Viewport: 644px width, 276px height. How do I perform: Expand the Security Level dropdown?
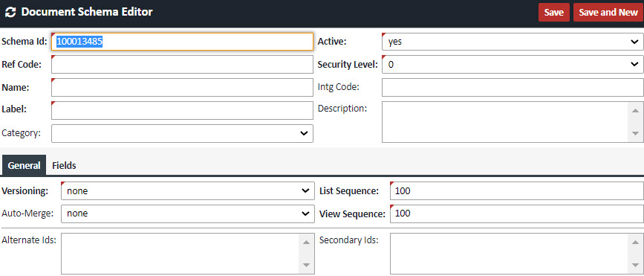point(513,65)
